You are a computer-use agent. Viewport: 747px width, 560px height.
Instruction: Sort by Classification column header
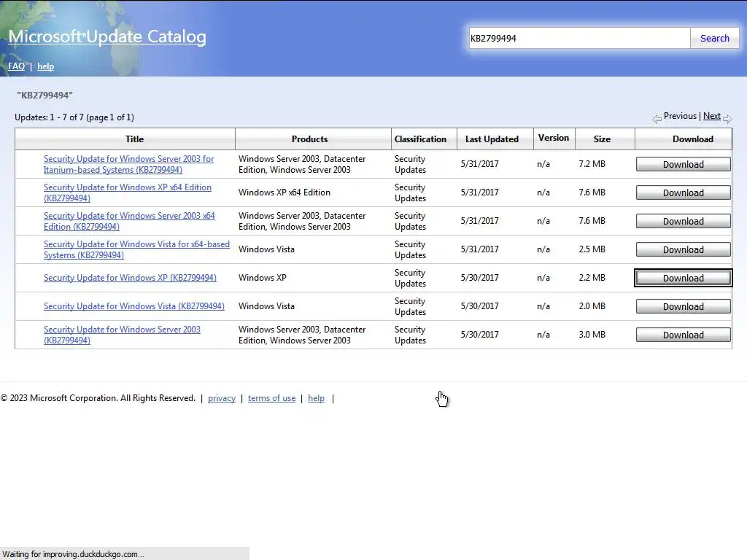tap(420, 139)
